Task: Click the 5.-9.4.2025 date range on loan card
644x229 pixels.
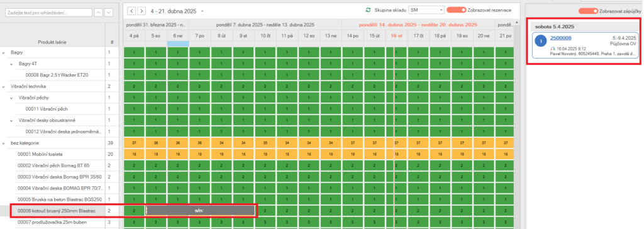Action: coord(624,38)
